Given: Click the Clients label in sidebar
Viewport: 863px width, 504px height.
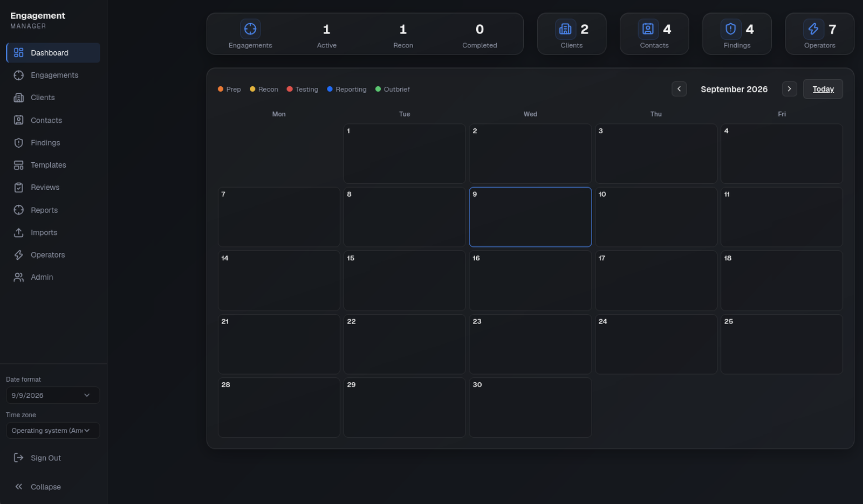Looking at the screenshot, I should pos(43,98).
